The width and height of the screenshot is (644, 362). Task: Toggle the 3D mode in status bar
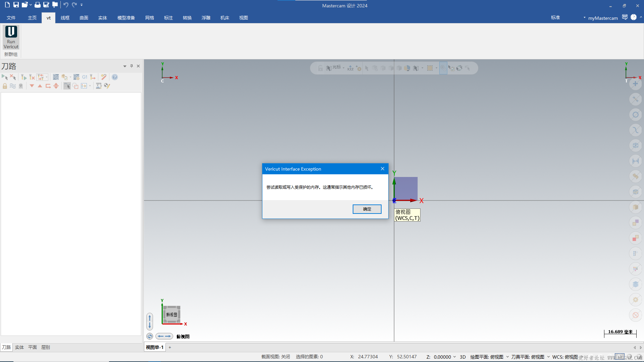(x=462, y=357)
